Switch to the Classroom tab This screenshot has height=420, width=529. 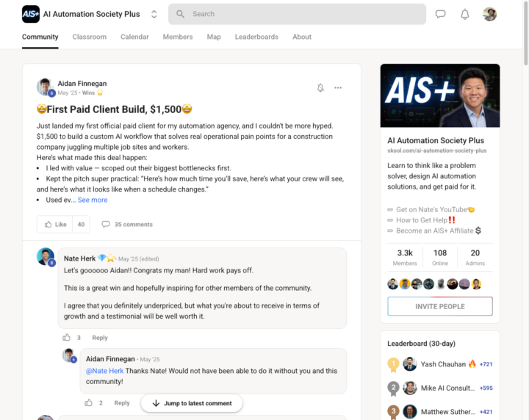tap(90, 37)
